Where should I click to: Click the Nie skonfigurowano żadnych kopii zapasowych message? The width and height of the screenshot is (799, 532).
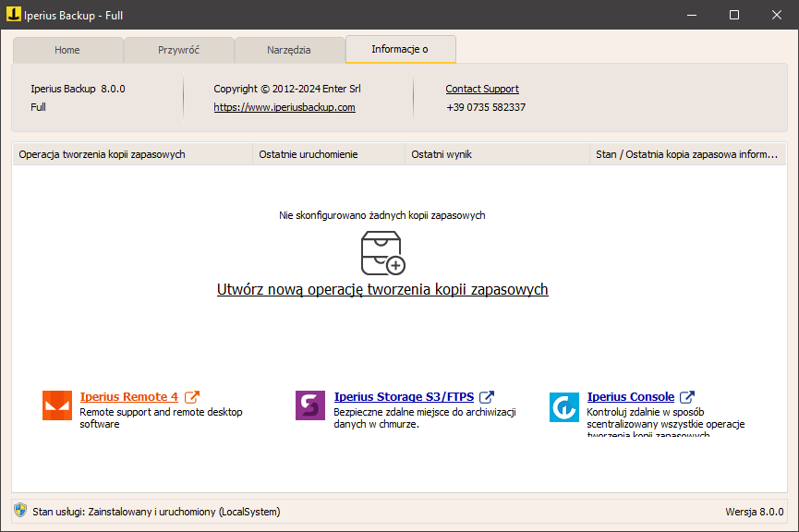382,215
